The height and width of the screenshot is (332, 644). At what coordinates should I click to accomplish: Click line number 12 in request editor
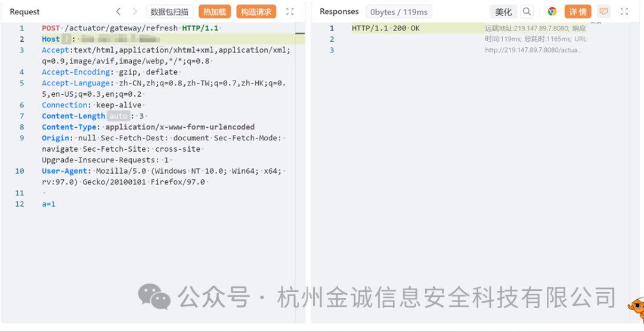click(x=20, y=204)
